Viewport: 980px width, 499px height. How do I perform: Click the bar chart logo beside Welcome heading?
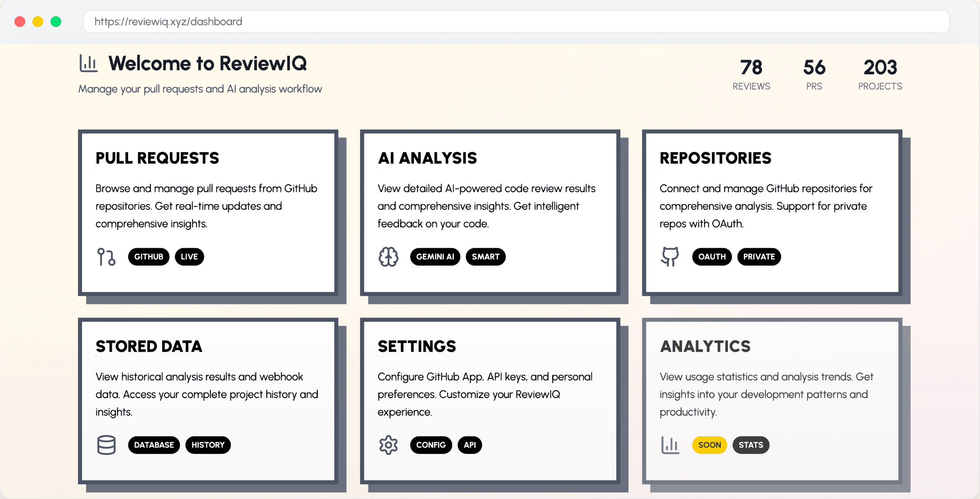[88, 64]
